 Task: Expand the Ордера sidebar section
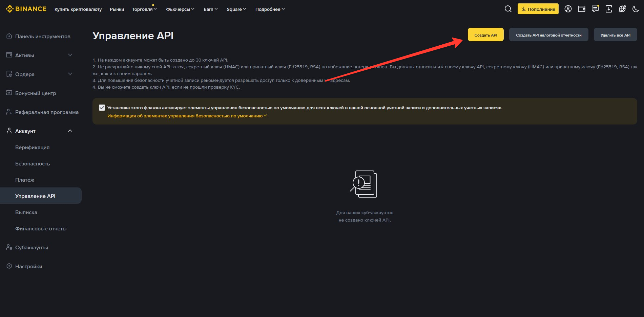click(70, 74)
